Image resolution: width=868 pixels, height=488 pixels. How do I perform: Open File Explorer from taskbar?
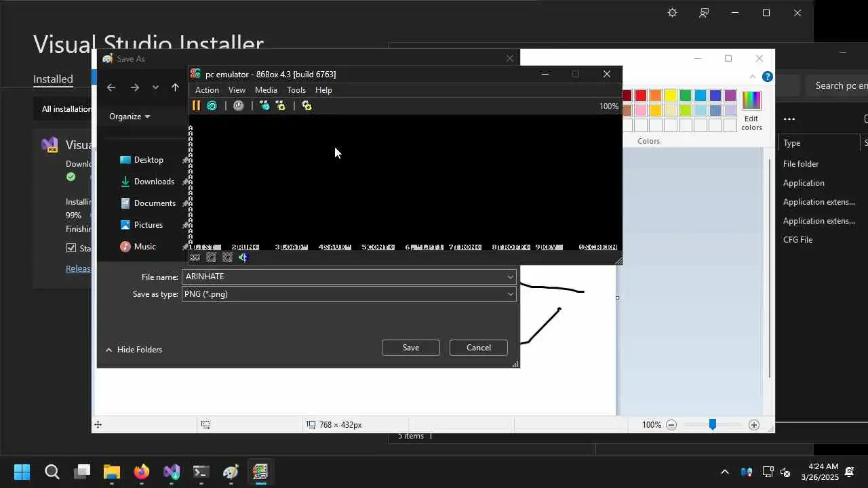[112, 472]
